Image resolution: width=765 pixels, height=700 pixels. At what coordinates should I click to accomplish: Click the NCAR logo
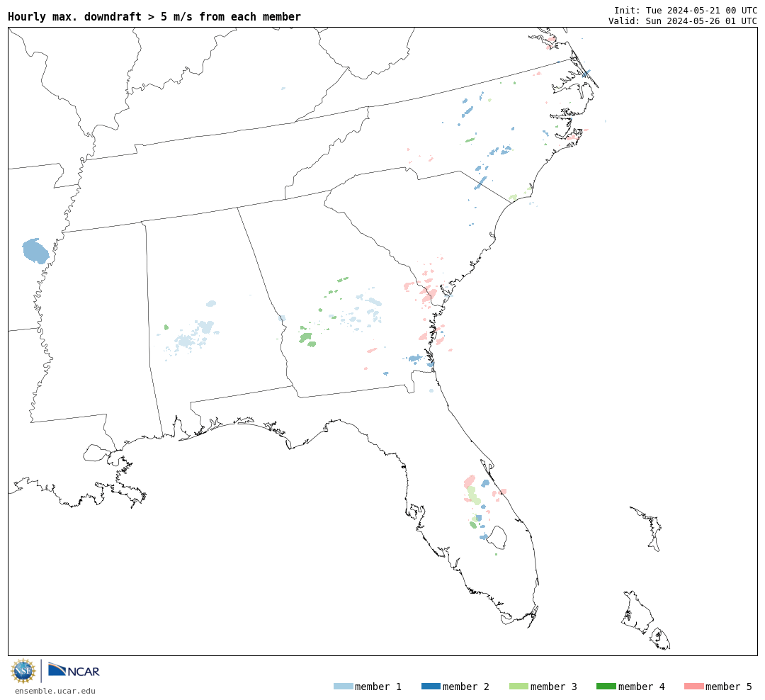(74, 670)
